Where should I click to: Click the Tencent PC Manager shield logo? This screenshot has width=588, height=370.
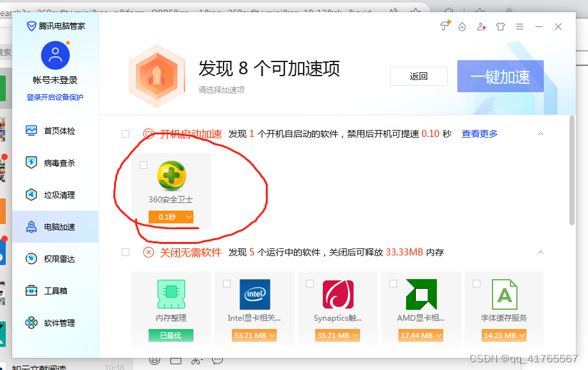(x=31, y=26)
